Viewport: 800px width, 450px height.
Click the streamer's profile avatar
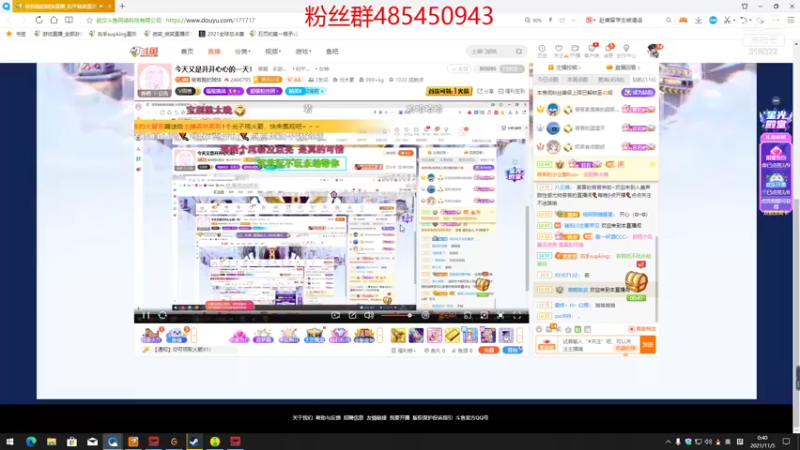154,80
